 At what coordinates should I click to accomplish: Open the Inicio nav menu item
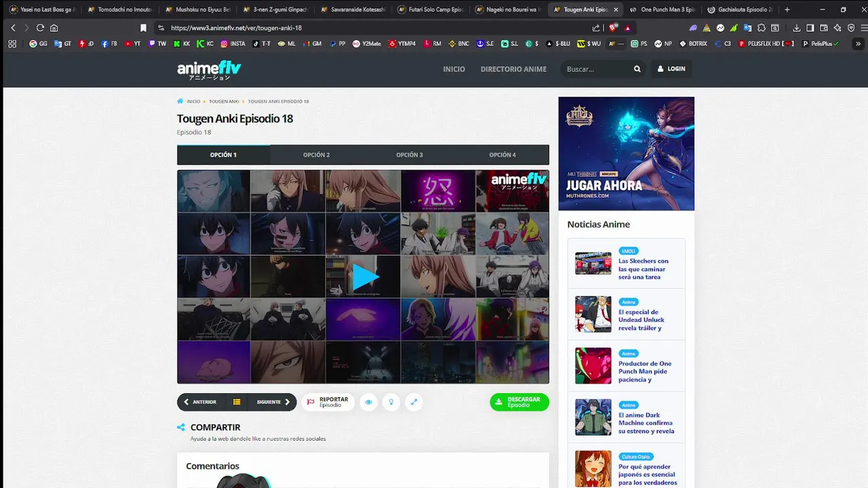tap(454, 69)
